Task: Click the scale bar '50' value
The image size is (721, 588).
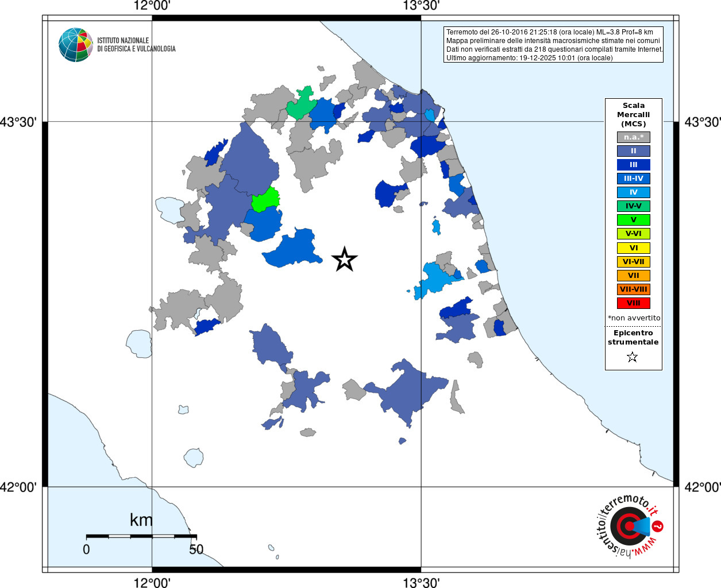Action: point(196,550)
